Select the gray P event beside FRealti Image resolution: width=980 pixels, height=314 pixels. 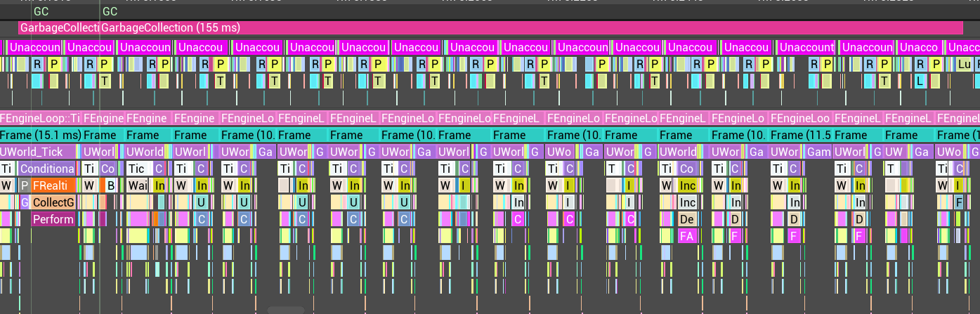(x=25, y=185)
